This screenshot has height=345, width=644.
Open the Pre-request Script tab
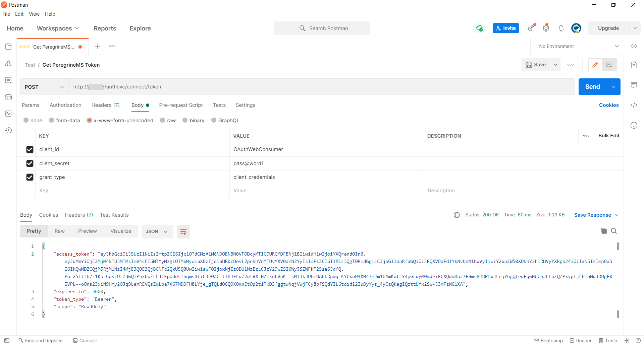tap(181, 105)
